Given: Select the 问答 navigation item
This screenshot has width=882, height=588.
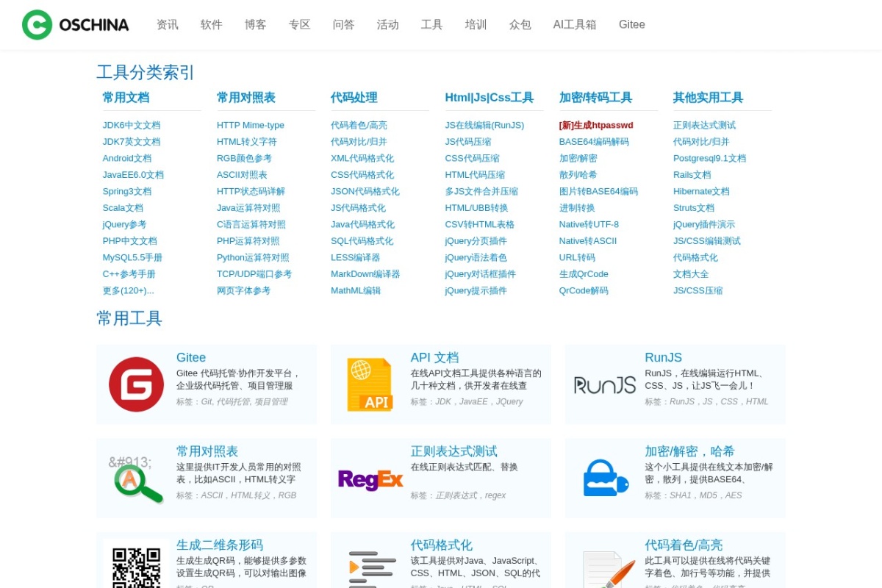Looking at the screenshot, I should coord(343,24).
